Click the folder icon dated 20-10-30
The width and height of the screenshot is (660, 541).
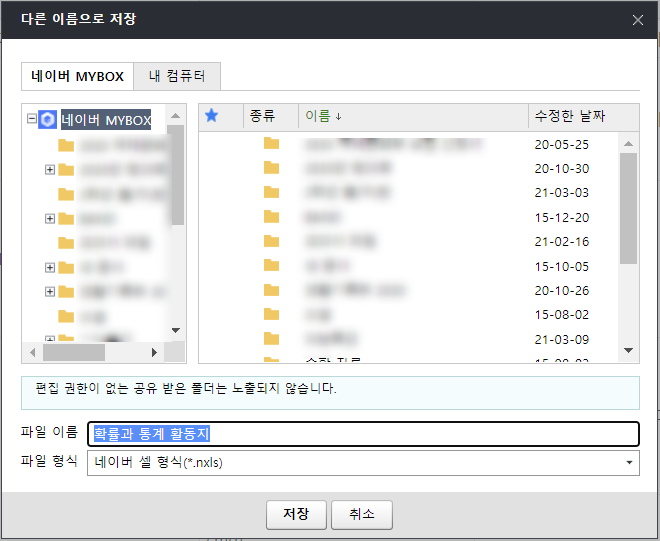click(271, 168)
